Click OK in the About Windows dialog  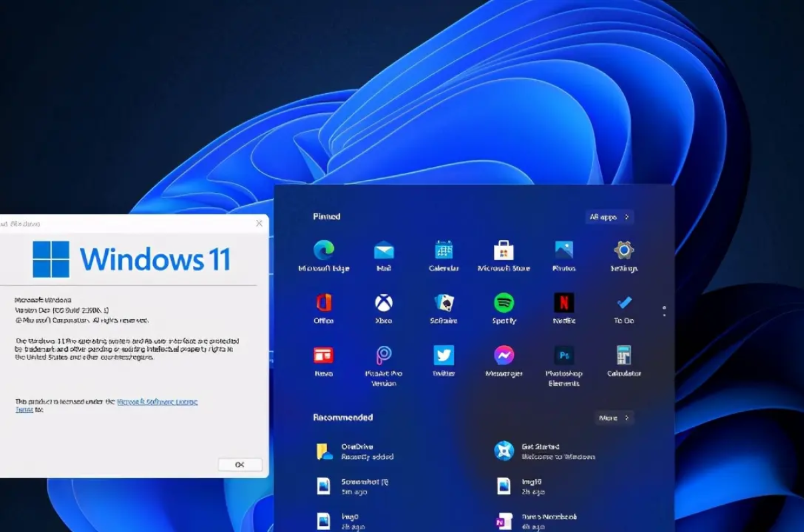pos(240,465)
